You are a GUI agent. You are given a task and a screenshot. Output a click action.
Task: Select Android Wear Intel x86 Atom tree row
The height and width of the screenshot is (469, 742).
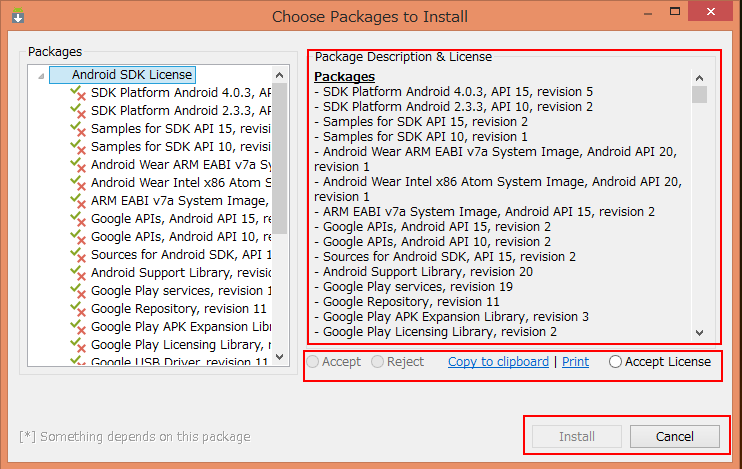[181, 183]
